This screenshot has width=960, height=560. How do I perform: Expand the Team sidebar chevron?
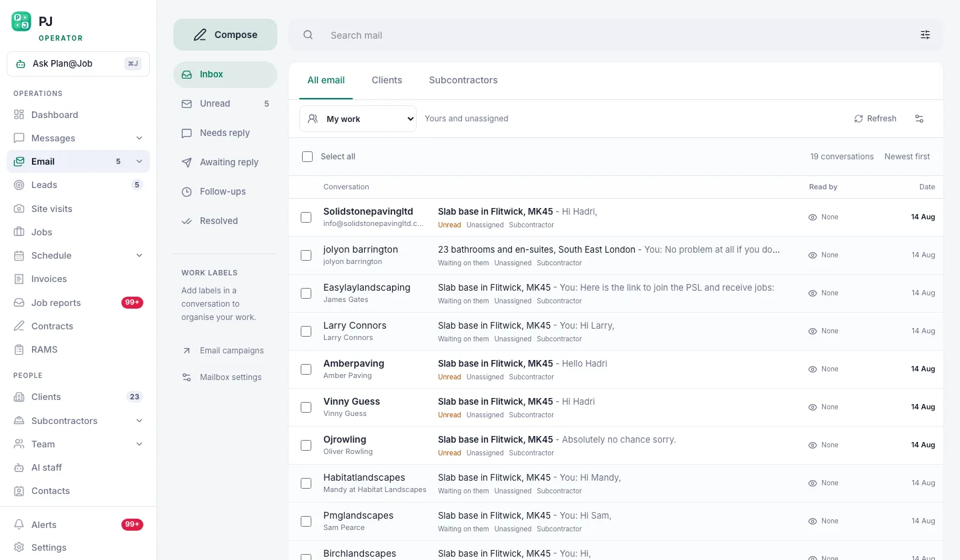pyautogui.click(x=139, y=444)
